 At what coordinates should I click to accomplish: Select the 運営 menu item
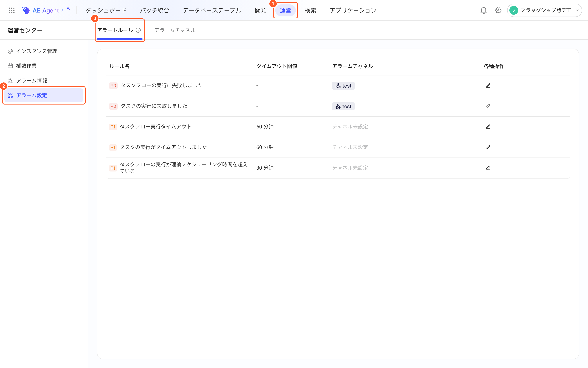tap(285, 10)
